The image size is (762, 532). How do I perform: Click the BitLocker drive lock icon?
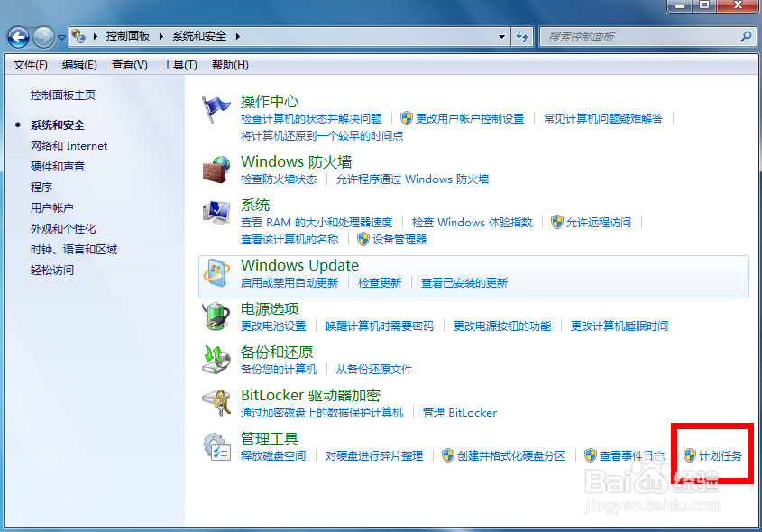pos(216,403)
